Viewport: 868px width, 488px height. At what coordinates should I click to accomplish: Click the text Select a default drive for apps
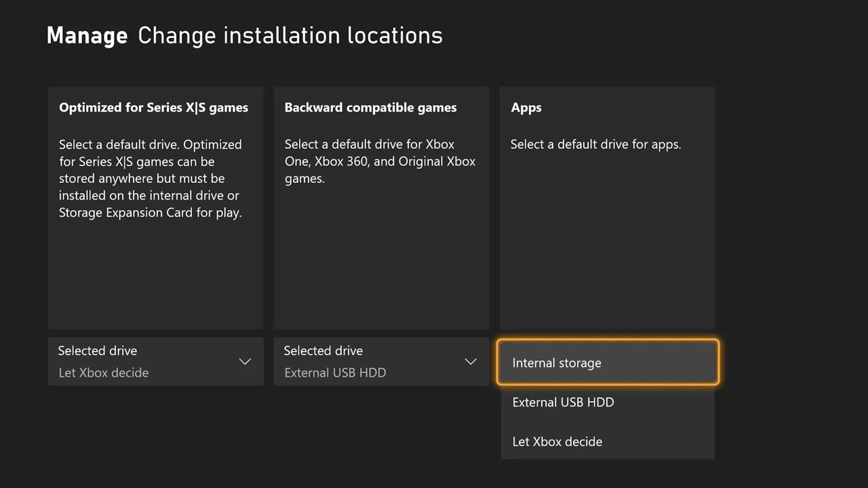595,144
